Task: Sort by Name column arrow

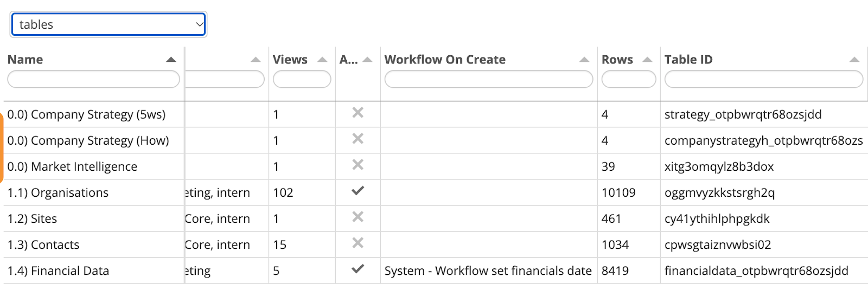Action: tap(171, 60)
